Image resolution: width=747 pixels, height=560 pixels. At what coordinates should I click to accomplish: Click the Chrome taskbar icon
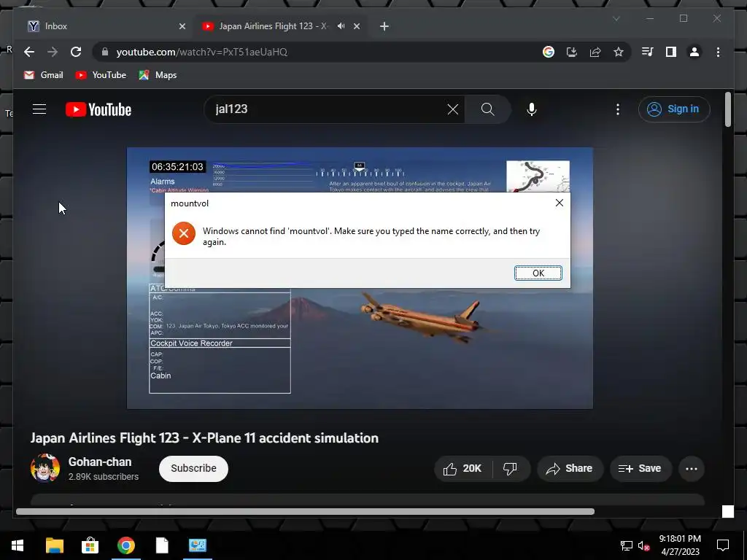click(x=125, y=545)
